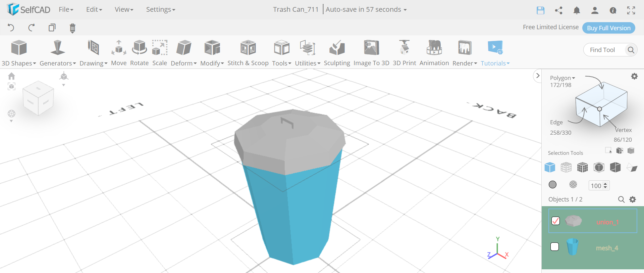Click the union_1 object thumbnail
644x273 pixels.
[x=573, y=221]
